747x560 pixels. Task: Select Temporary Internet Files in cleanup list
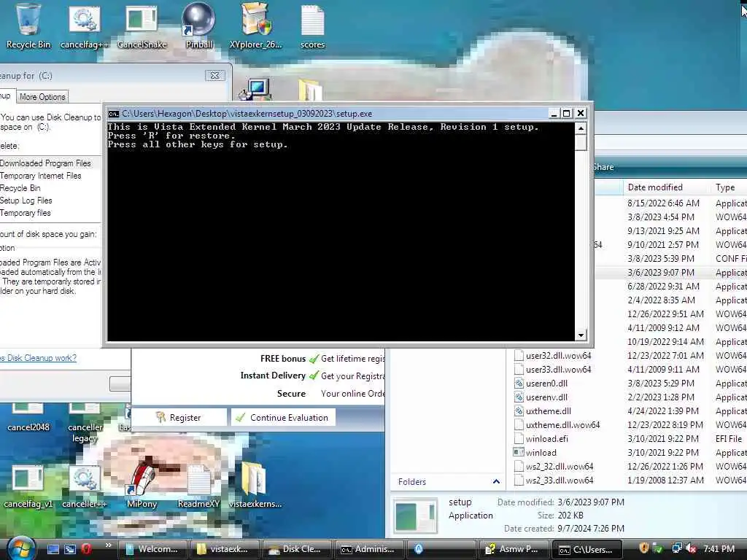pos(50,176)
